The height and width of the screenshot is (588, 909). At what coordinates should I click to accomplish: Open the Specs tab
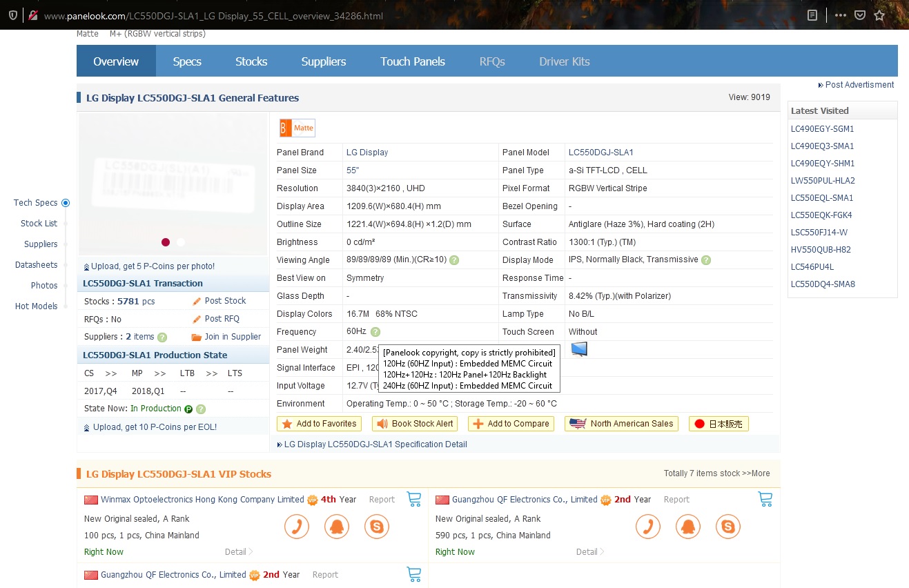187,61
